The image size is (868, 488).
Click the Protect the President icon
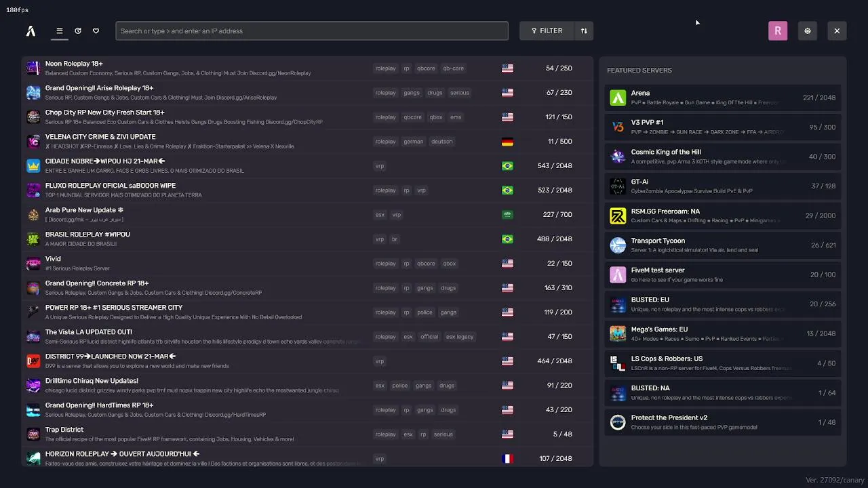pyautogui.click(x=618, y=422)
